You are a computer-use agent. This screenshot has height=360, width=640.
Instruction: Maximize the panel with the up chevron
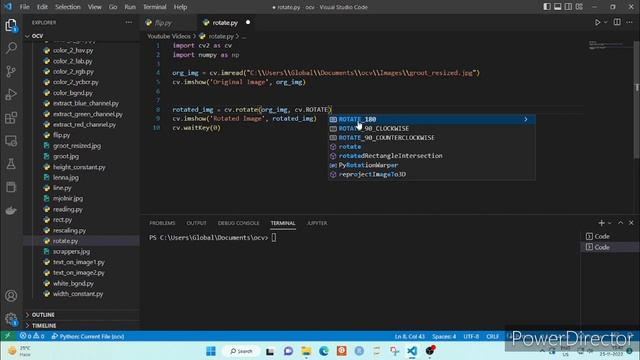[x=620, y=223]
